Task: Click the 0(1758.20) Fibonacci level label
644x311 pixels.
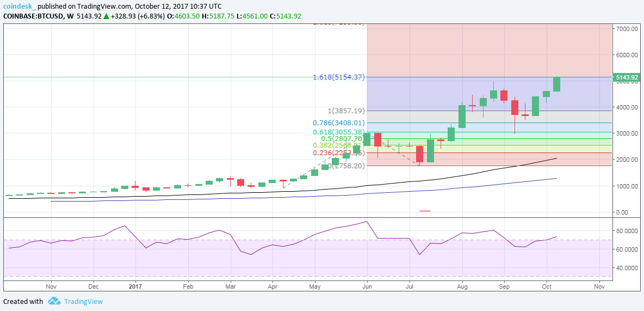Action: click(345, 166)
